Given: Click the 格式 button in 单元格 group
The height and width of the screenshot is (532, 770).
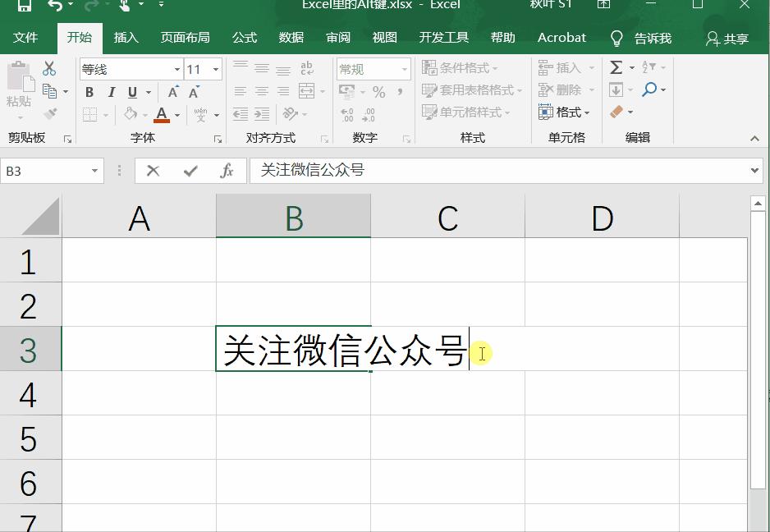Looking at the screenshot, I should tap(567, 112).
